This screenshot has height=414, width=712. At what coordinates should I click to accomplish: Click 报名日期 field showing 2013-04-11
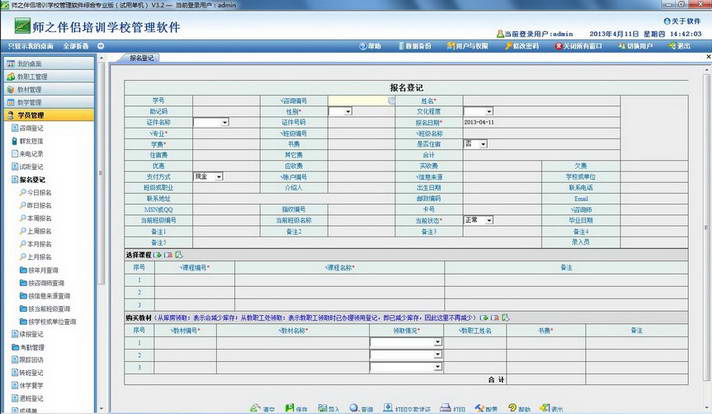point(541,122)
